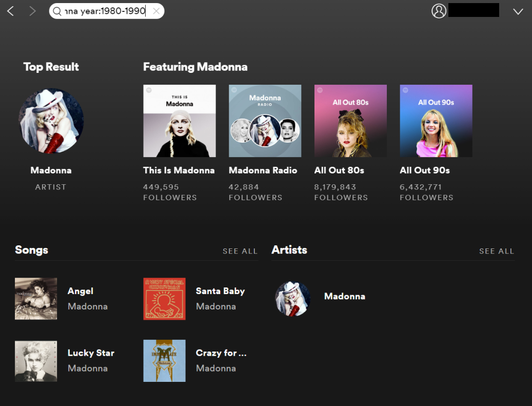Click Madonna name in Artists section
Viewport: 532px width, 406px height.
pyautogui.click(x=345, y=296)
